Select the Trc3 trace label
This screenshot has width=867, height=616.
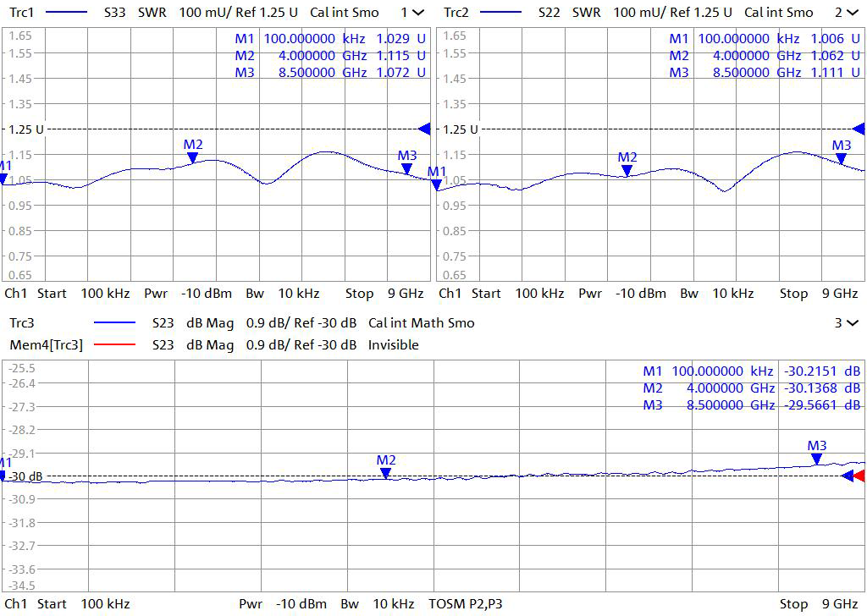pos(20,322)
